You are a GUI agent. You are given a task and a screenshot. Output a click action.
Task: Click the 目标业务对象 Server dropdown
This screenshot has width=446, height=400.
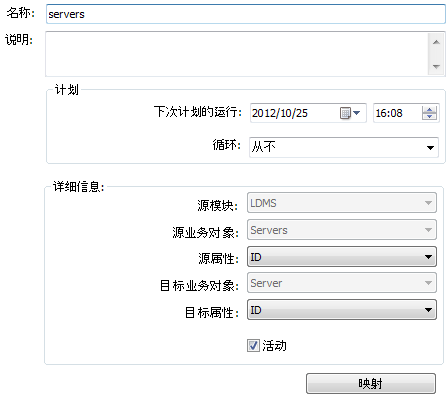pyautogui.click(x=342, y=283)
